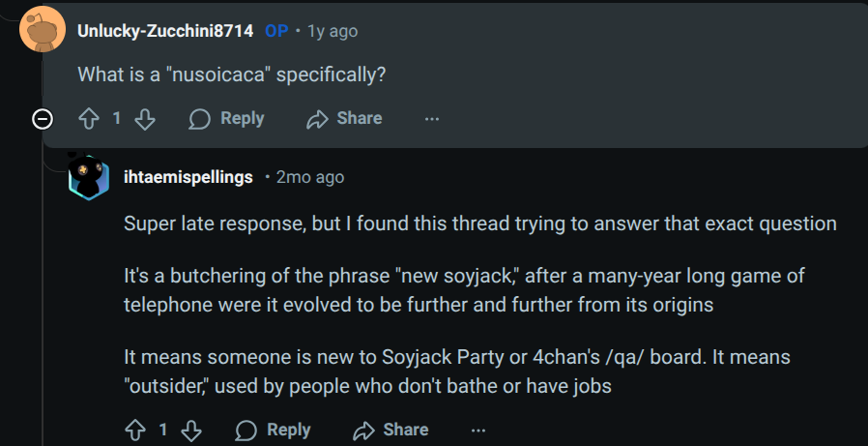Reply to ihtaemispellings' comment
This screenshot has height=446, width=868.
click(274, 430)
